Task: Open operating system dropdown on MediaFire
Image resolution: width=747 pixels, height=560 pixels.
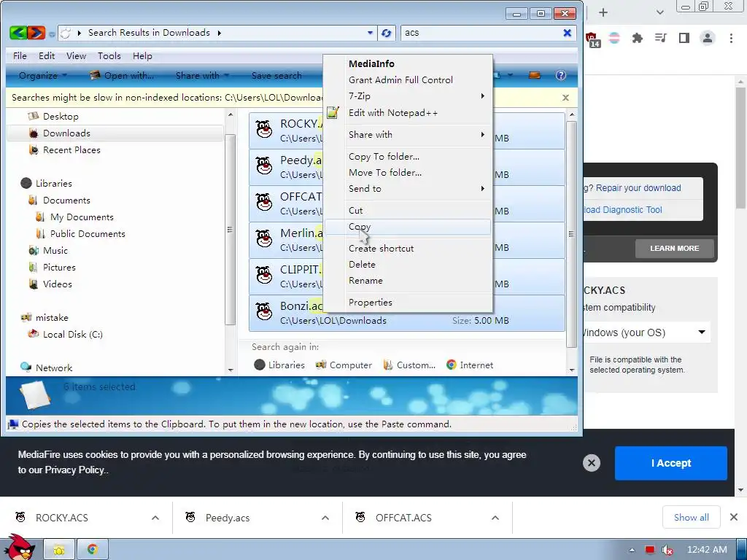Action: click(x=646, y=332)
